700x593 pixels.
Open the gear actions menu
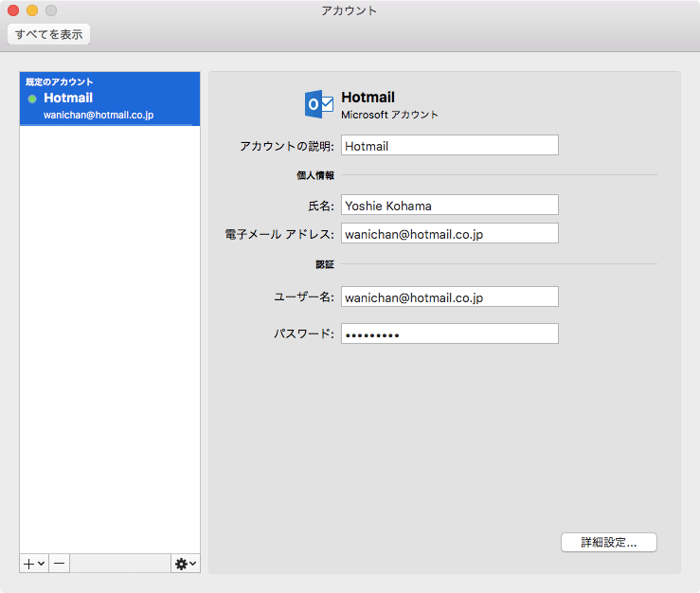point(186,563)
